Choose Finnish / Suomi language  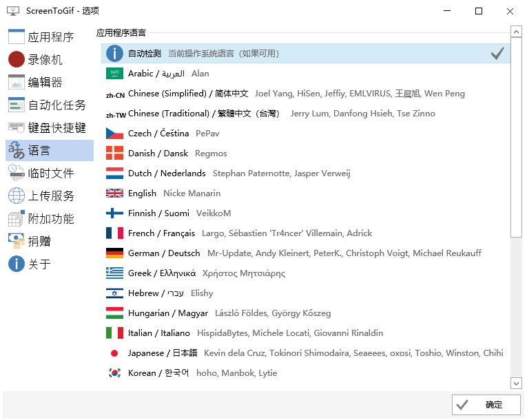click(x=305, y=213)
